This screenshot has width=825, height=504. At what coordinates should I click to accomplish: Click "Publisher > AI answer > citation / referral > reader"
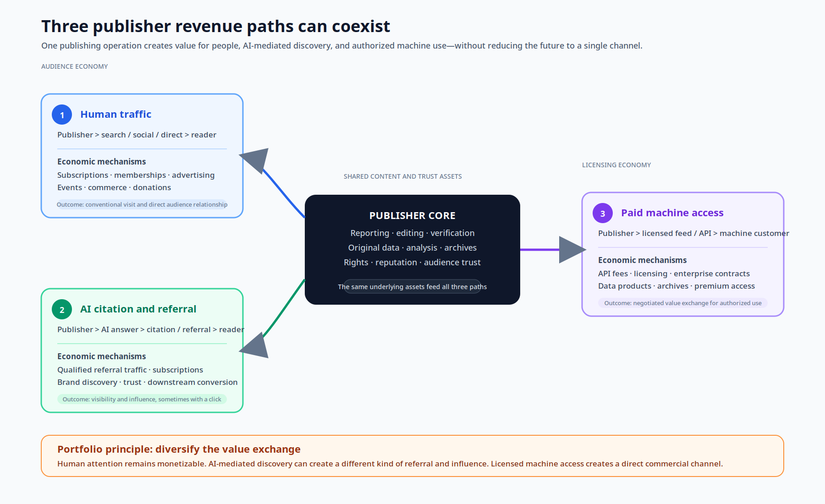(x=151, y=329)
